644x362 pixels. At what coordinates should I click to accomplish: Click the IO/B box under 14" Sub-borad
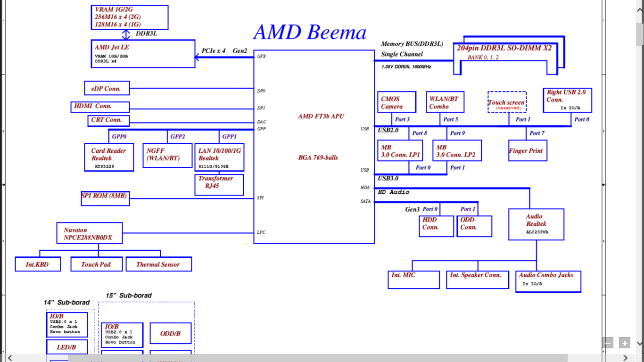(x=67, y=325)
